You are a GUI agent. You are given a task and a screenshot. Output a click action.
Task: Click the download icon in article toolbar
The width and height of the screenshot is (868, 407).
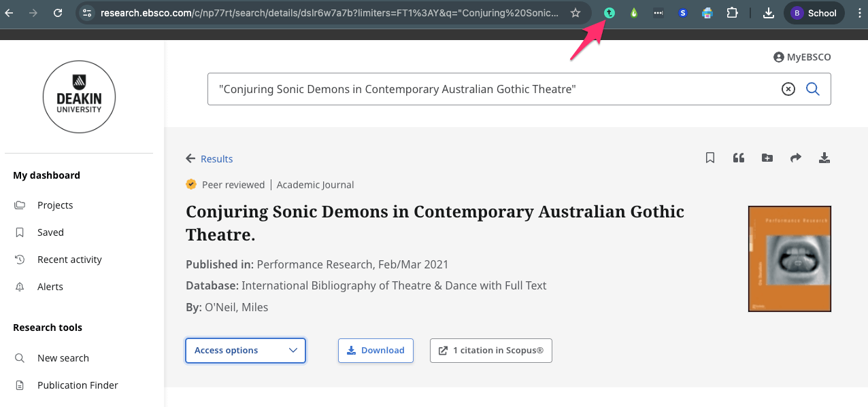coord(824,158)
